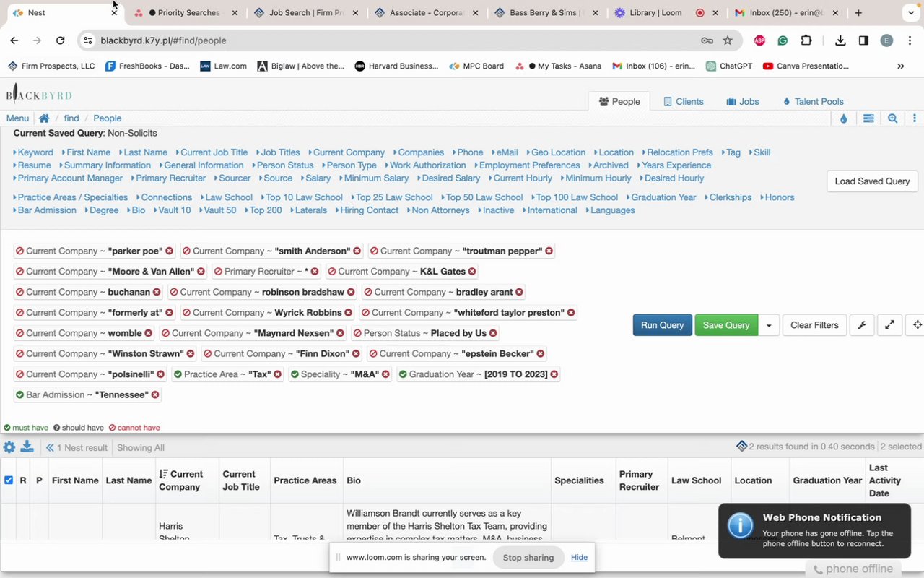Click the wrench tools button
Viewport: 924px width, 578px height.
click(862, 325)
